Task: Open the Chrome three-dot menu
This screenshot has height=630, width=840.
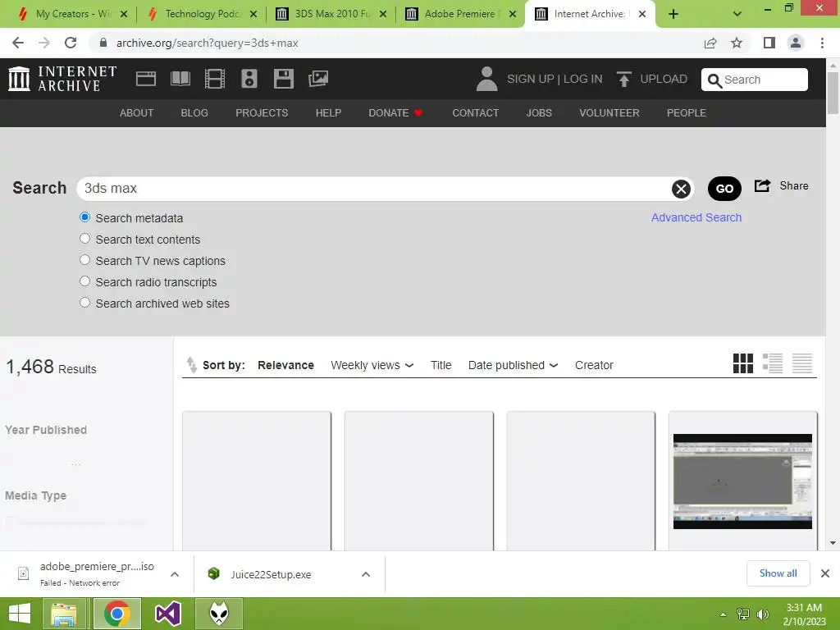Action: (822, 43)
